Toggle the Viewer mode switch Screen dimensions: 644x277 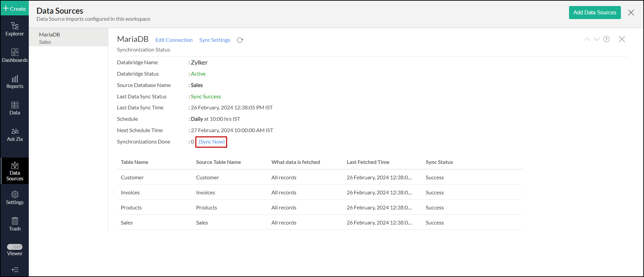click(15, 247)
